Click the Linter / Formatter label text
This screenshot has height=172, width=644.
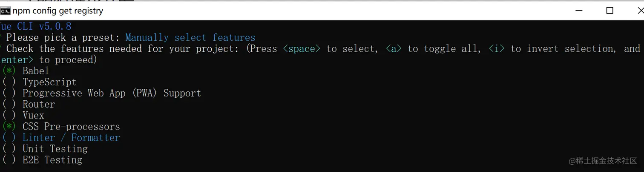[x=71, y=138]
